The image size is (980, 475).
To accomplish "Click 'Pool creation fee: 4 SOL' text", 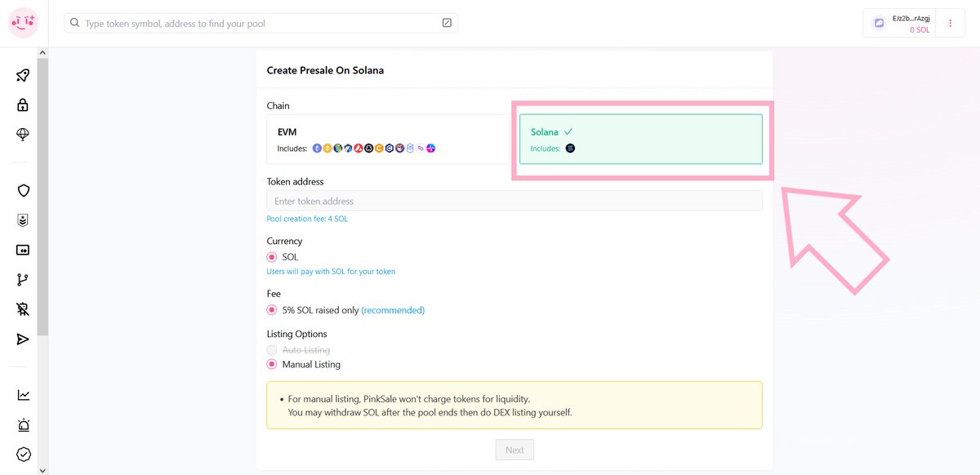I will coord(307,219).
